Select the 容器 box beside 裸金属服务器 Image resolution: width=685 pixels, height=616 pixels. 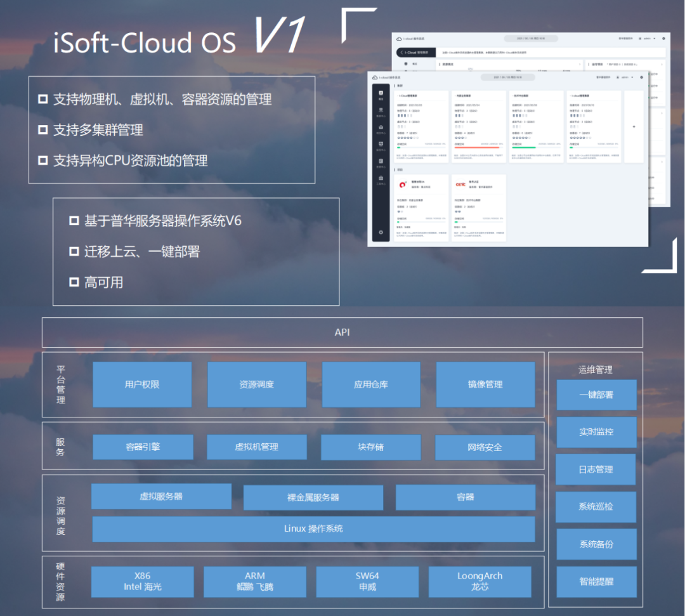466,497
